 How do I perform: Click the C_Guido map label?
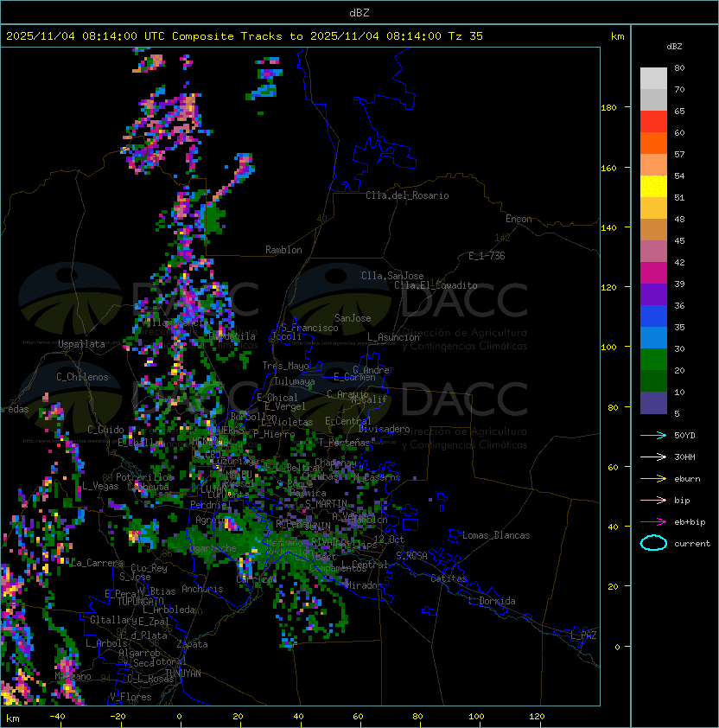tap(105, 430)
